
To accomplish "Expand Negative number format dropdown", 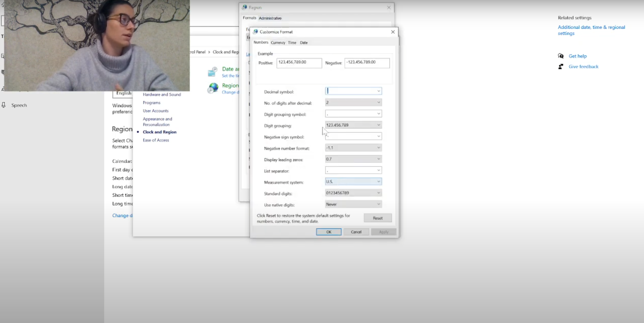I will pos(353,148).
